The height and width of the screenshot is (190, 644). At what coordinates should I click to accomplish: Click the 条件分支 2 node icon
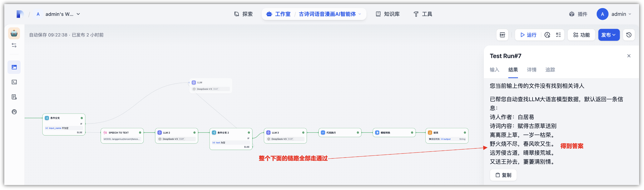tap(214, 133)
